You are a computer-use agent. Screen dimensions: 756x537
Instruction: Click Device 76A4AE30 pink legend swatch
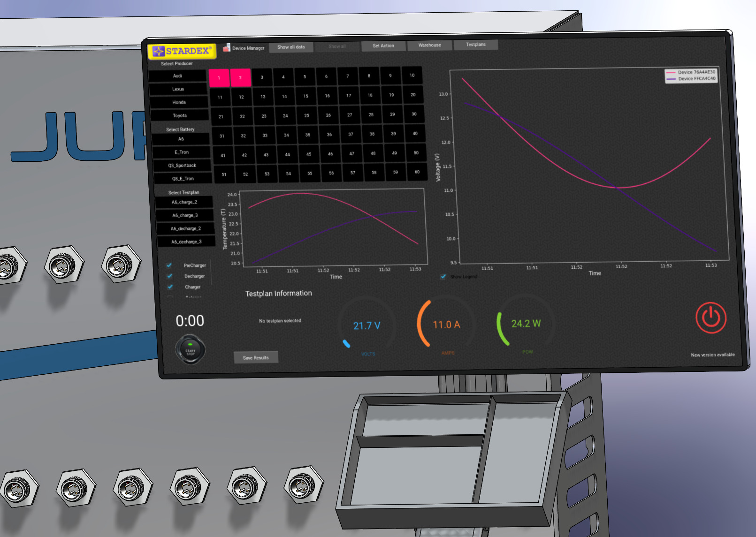tap(671, 73)
